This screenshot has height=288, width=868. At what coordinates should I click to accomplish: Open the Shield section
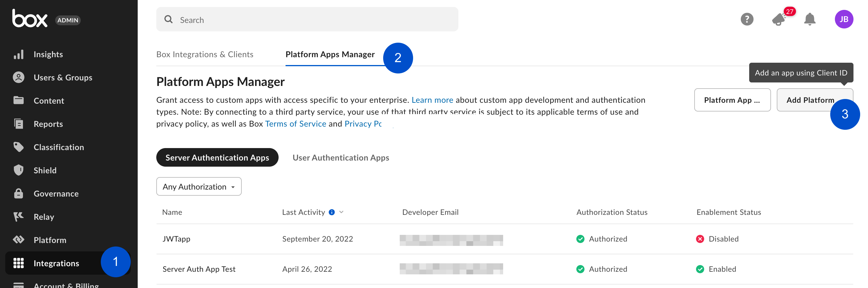pos(45,170)
